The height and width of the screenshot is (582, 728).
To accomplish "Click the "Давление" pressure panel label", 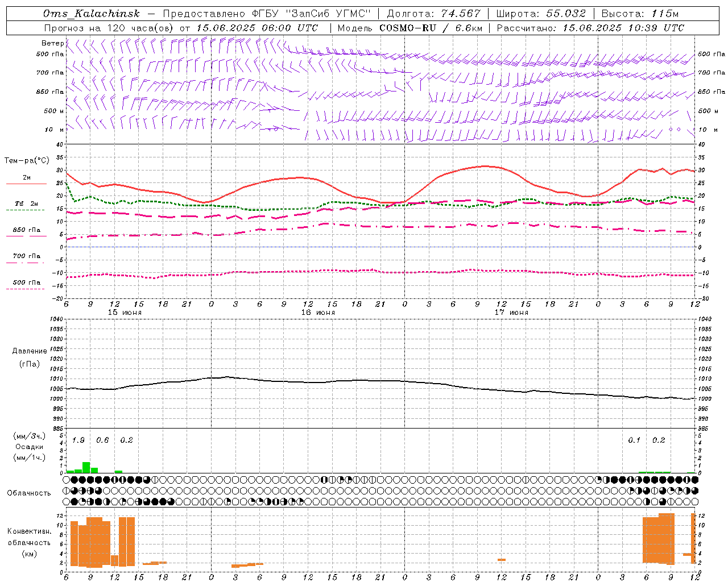I will click(x=29, y=351).
